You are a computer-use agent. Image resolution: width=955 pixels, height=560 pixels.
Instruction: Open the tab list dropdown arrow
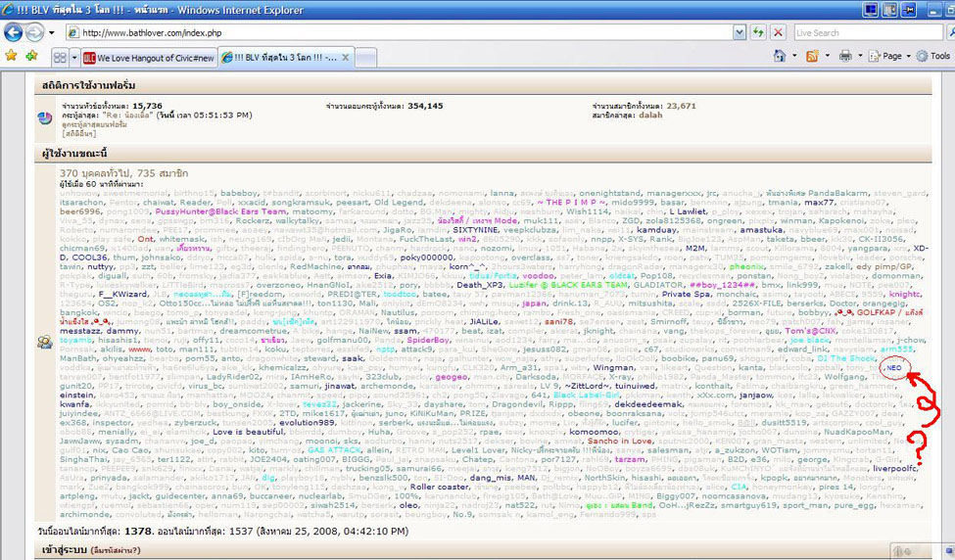(x=76, y=58)
